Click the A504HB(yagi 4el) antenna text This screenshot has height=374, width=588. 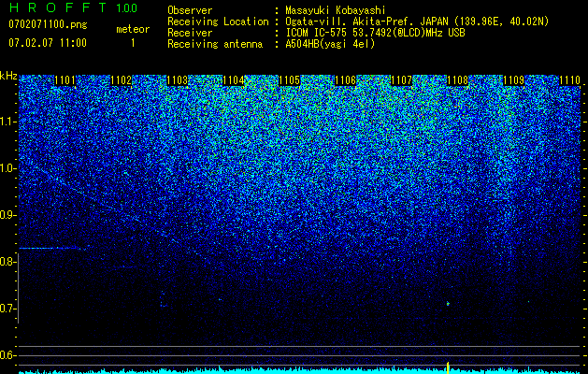coord(330,44)
